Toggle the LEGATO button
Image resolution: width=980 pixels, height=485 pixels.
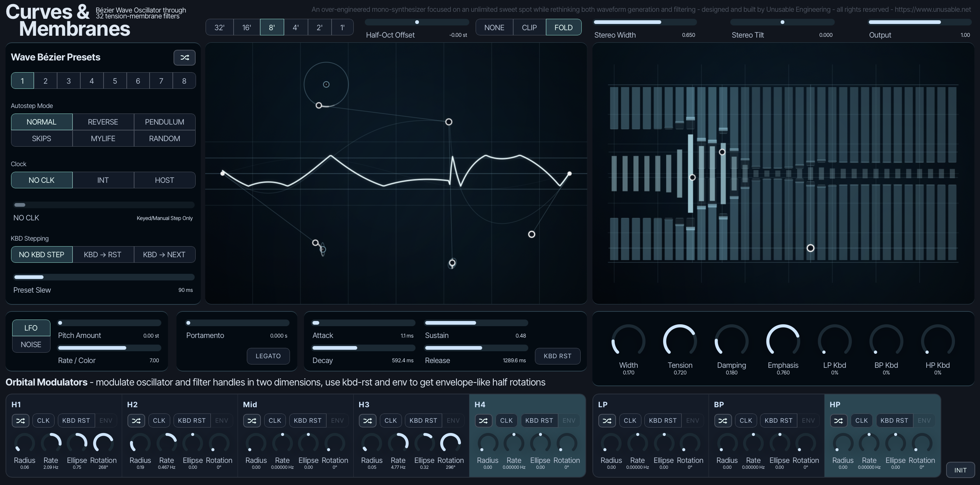click(x=268, y=356)
